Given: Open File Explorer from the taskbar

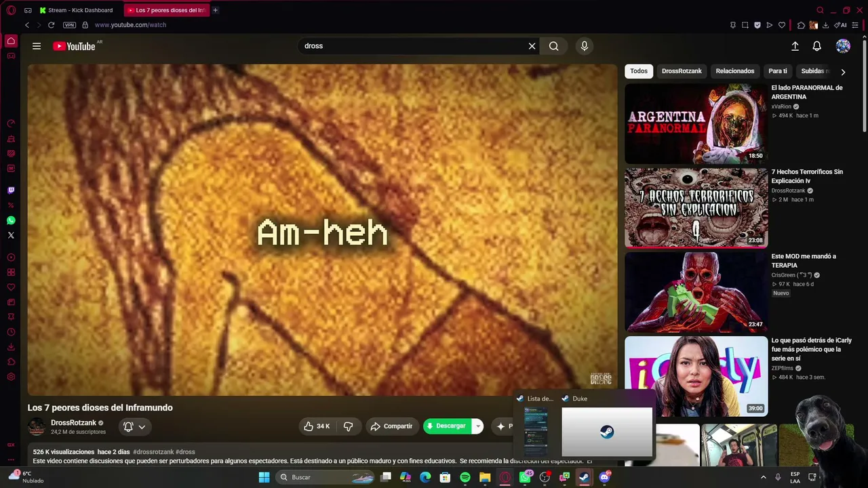Looking at the screenshot, I should [485, 477].
